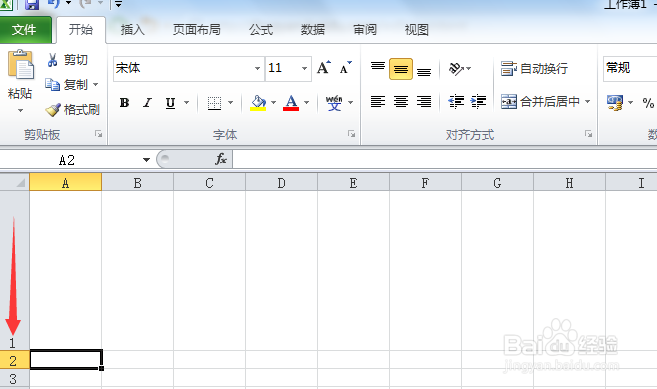Open the 剪贴板 clipboard dialog launcher

tap(98, 134)
